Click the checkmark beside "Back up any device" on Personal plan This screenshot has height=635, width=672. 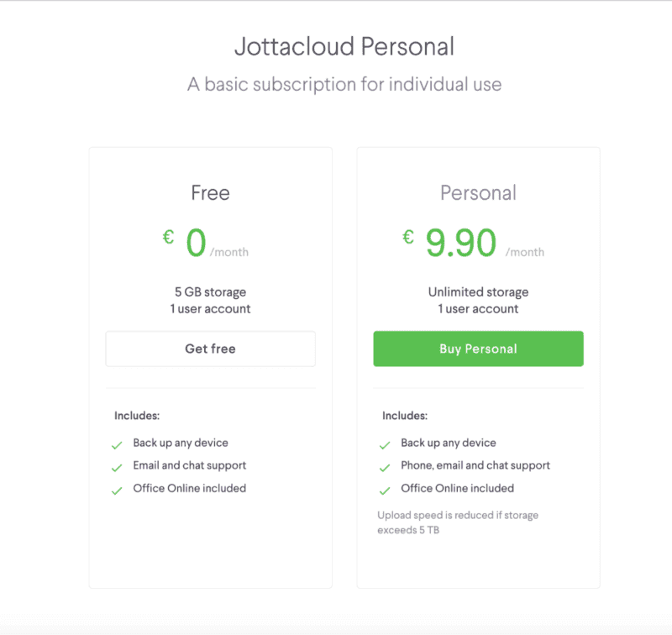(385, 443)
